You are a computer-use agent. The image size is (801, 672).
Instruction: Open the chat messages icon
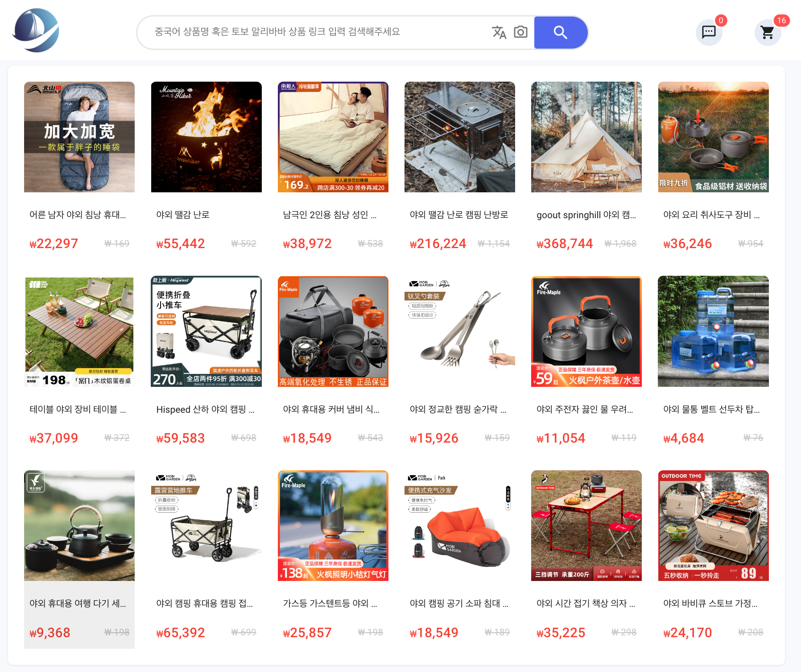[709, 32]
